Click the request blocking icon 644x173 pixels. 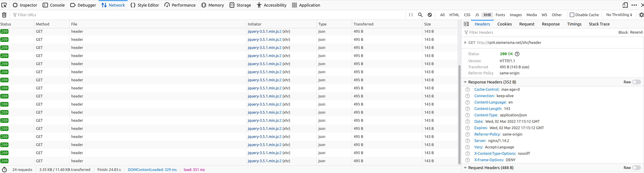(430, 15)
